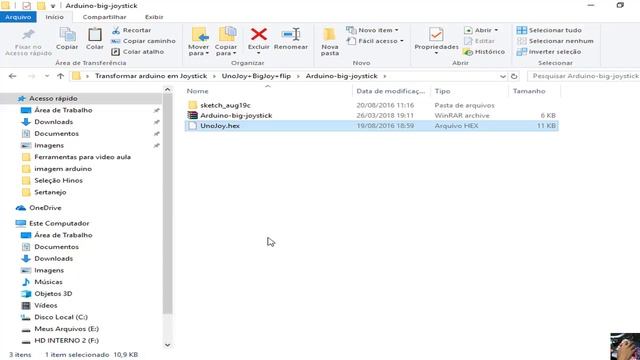The image size is (640, 360).
Task: Switch to the Exibir ribbon tab
Action: click(154, 17)
